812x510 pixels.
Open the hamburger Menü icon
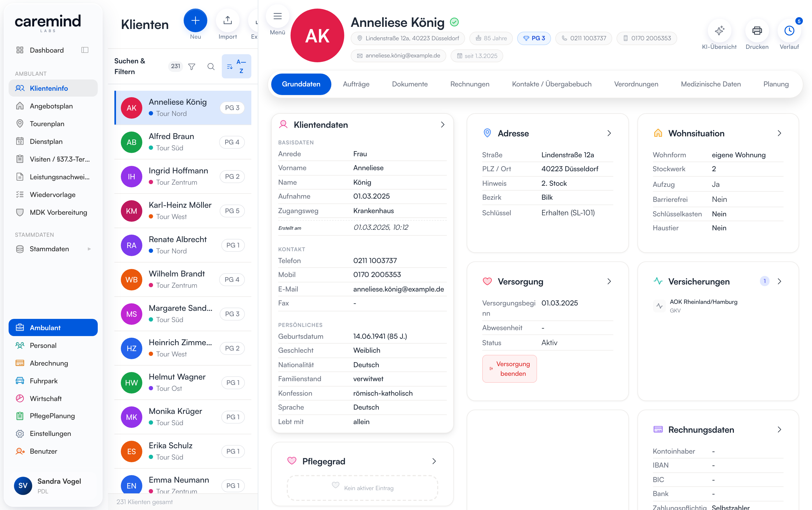(278, 16)
